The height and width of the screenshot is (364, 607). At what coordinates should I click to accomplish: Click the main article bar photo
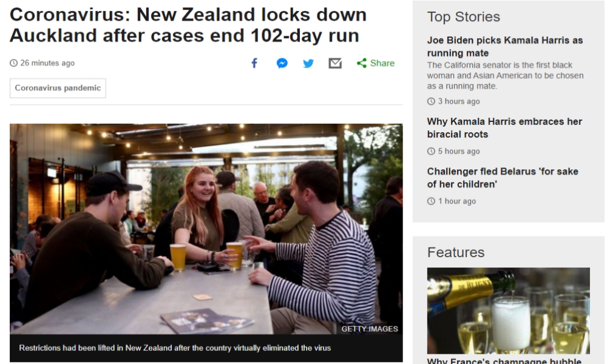tap(206, 229)
